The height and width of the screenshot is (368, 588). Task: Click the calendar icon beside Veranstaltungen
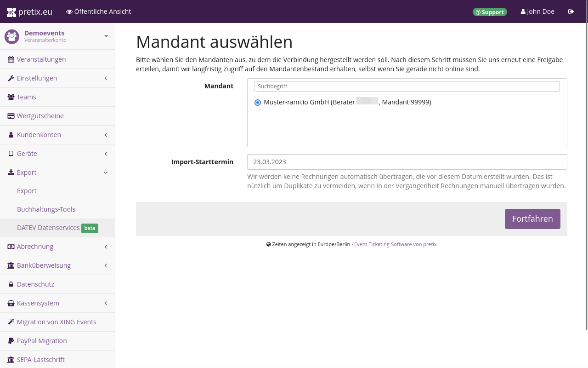pos(11,59)
